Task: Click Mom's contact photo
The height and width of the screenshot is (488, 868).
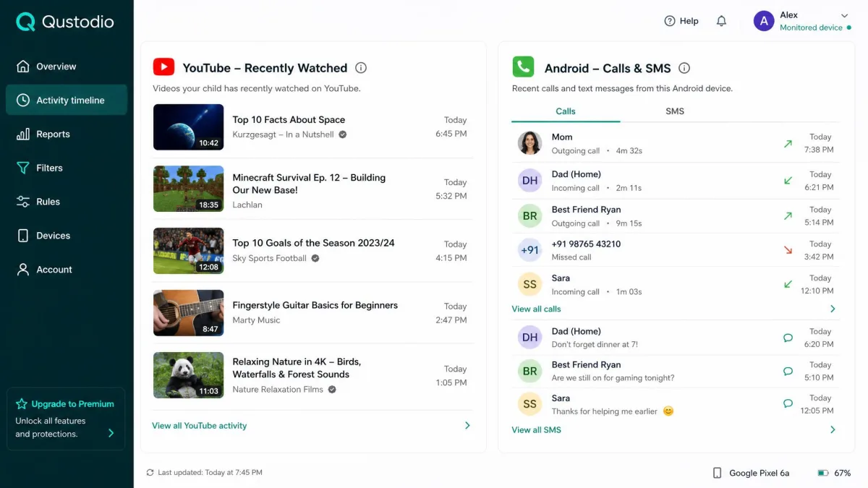Action: click(x=529, y=143)
